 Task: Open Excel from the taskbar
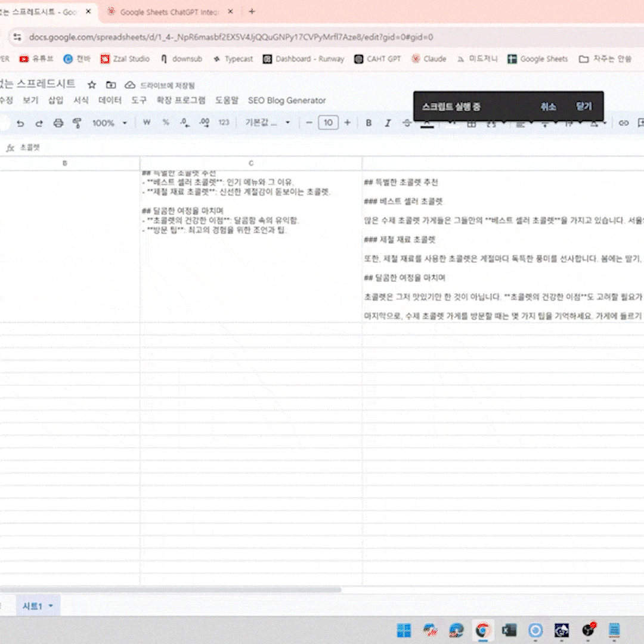509,630
